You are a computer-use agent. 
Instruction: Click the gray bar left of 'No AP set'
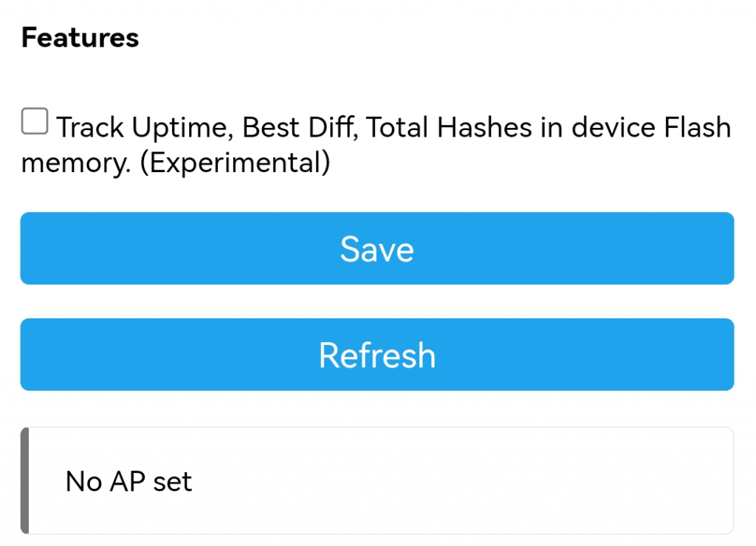tap(24, 480)
